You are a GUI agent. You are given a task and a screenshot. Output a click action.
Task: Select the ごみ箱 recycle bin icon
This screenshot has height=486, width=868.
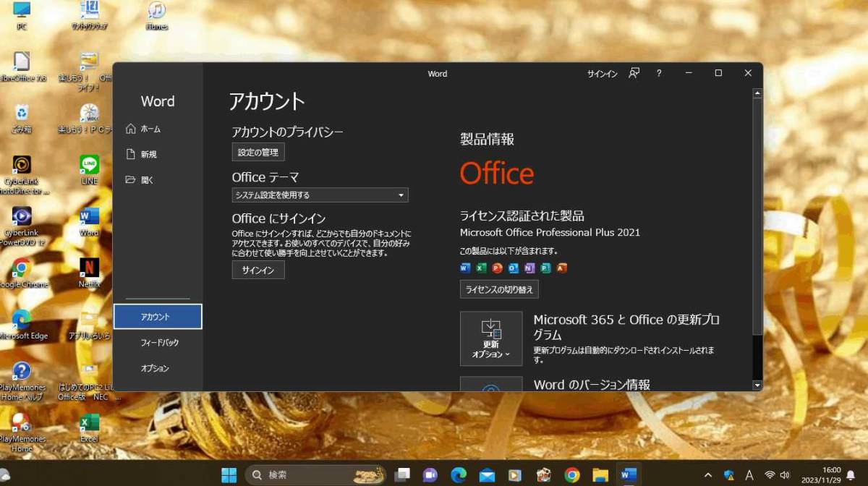[22, 119]
